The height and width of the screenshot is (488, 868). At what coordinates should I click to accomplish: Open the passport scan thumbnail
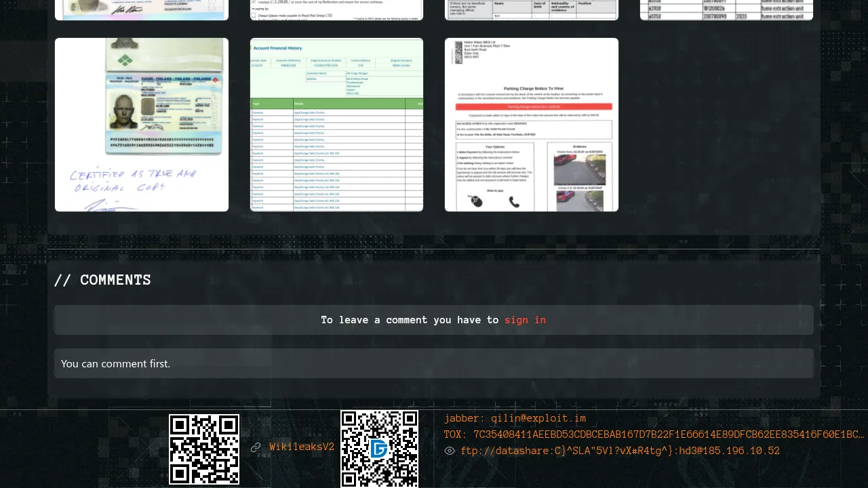click(142, 125)
